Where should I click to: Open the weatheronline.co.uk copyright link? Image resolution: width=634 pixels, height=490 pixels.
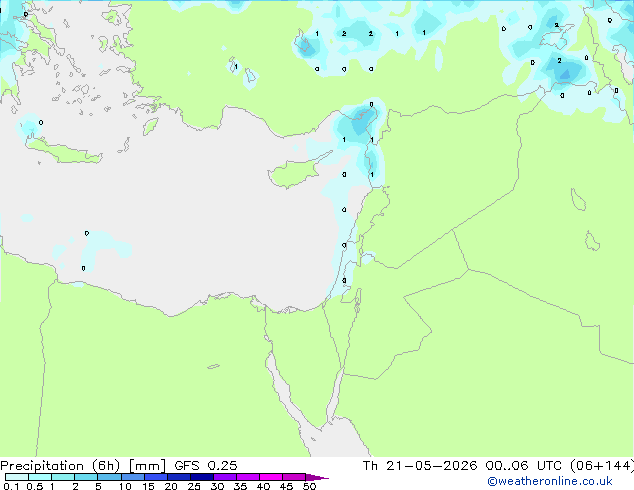click(x=550, y=481)
